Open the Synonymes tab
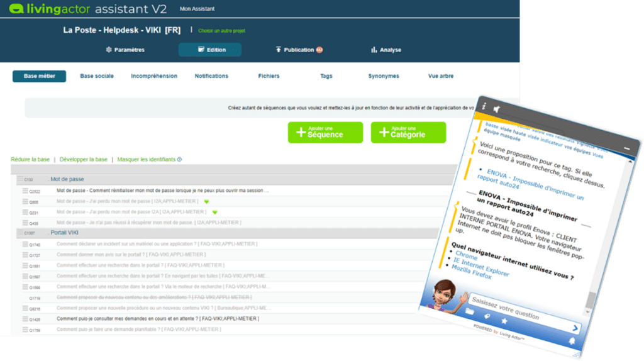644x361 pixels. [384, 76]
